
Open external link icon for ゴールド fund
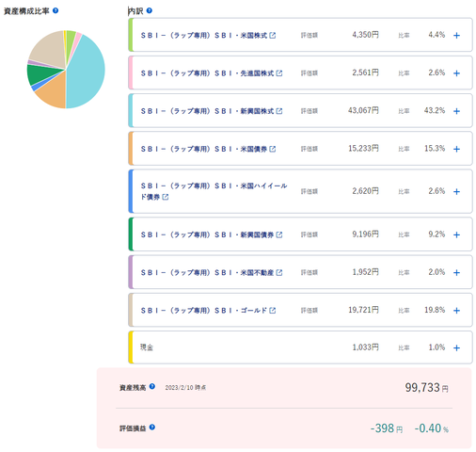click(x=273, y=310)
